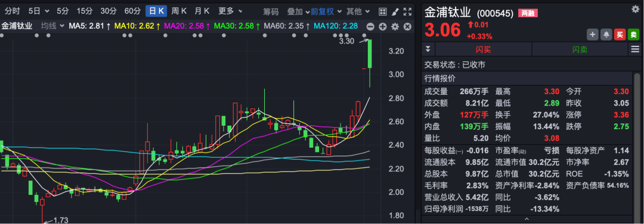Zoom out chart with minus icon
644x224 pixels.
pos(370,27)
